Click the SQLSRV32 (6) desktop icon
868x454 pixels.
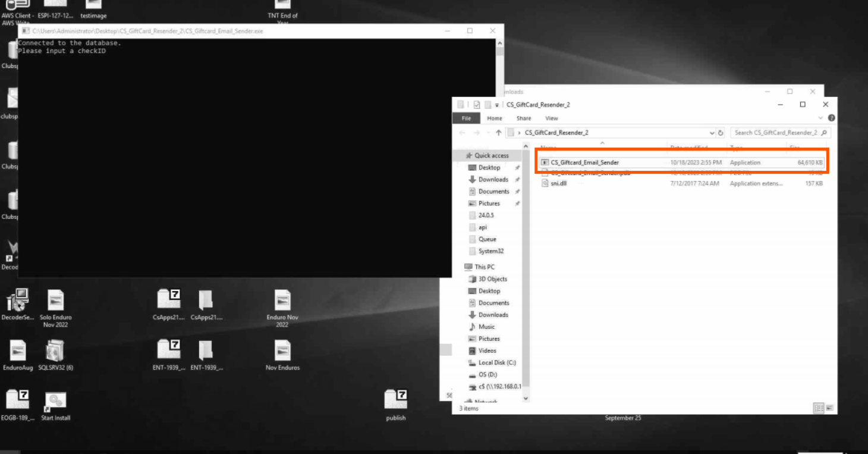pyautogui.click(x=55, y=352)
